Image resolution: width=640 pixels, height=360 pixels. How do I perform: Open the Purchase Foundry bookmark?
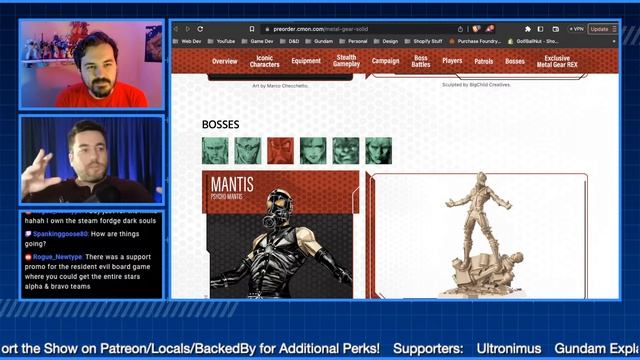[475, 41]
